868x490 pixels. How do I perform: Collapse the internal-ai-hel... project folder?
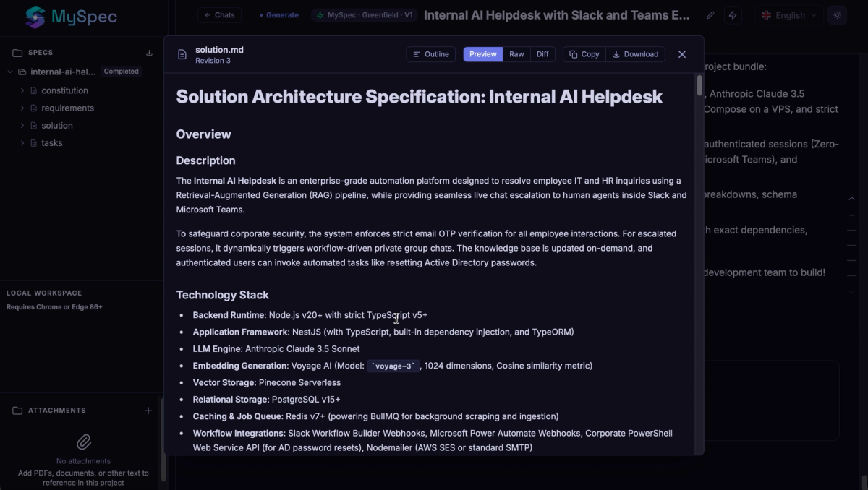coord(10,72)
